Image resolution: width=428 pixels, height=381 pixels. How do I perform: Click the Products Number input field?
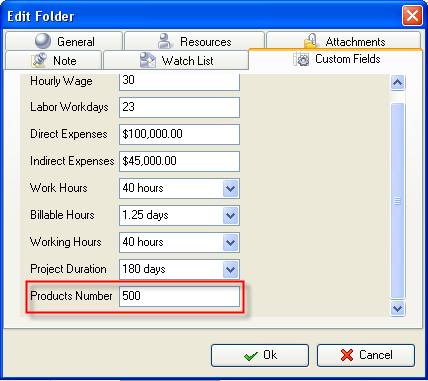point(179,296)
